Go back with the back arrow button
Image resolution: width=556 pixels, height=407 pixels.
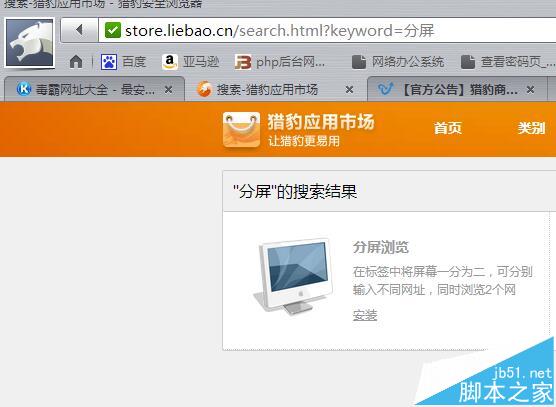pos(79,30)
